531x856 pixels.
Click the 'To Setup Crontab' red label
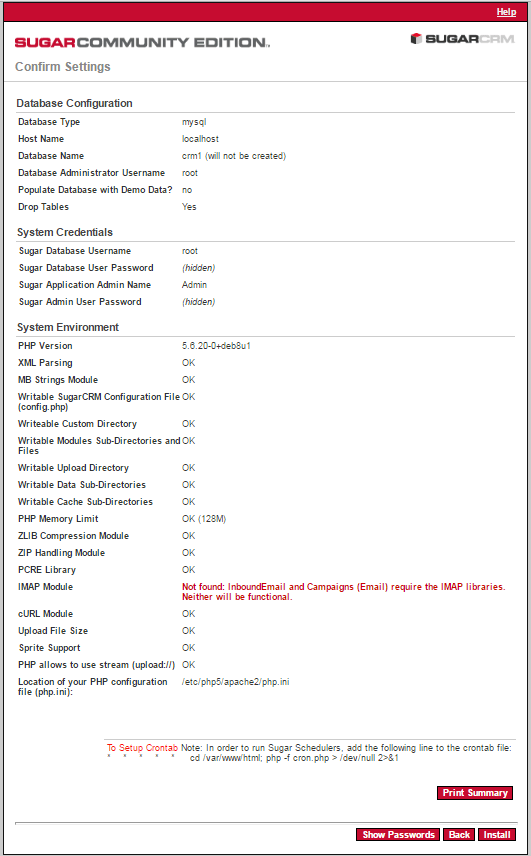tap(142, 748)
